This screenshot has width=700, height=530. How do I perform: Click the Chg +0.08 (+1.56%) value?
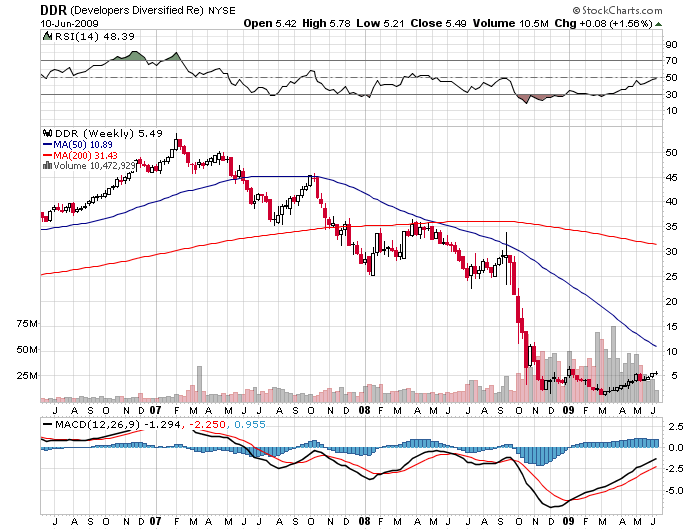[604, 23]
